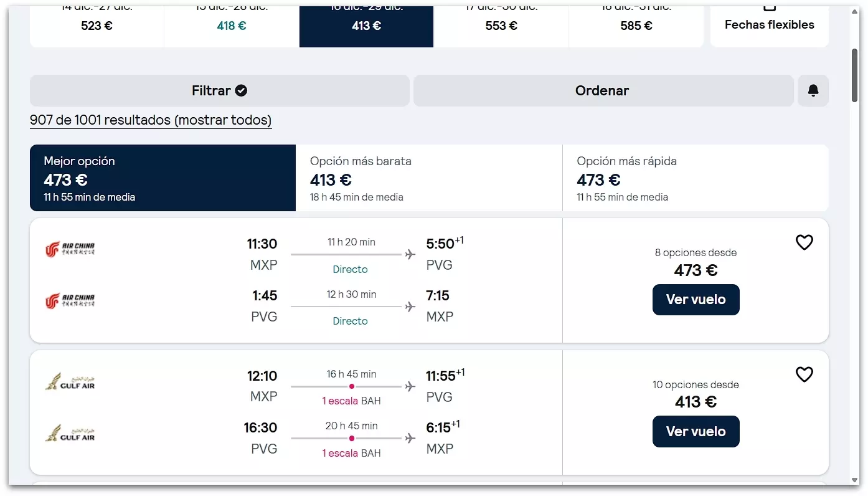Select the Mejor opción tab
868x496 pixels.
coord(163,178)
